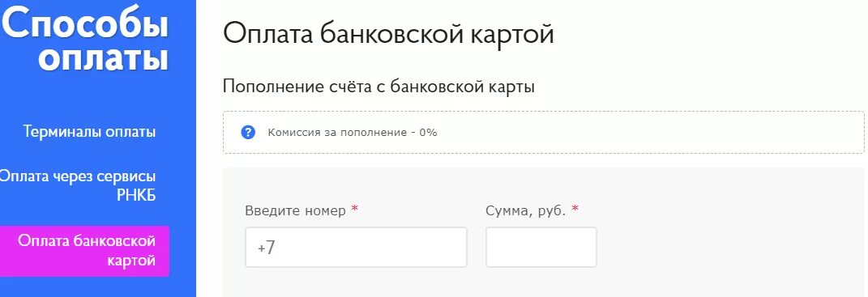The width and height of the screenshot is (868, 297).
Task: Click the word картой in the pink sidebar item
Action: click(131, 261)
